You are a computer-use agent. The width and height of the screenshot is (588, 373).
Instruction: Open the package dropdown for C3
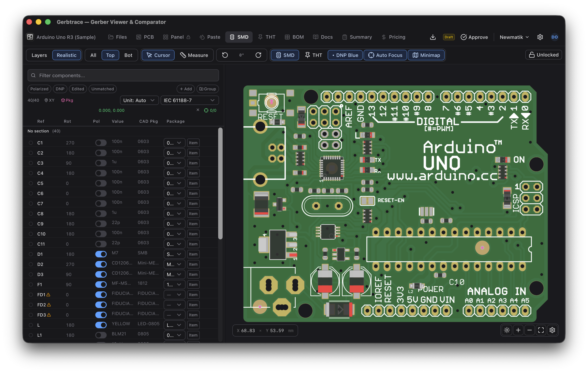174,163
